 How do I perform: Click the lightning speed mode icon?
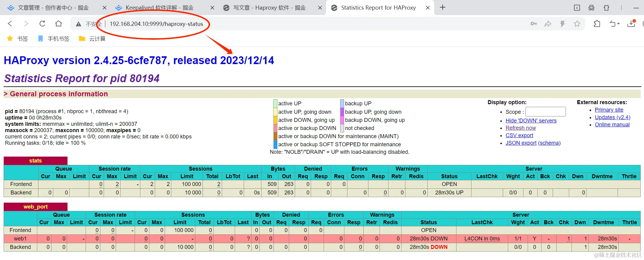563,24
